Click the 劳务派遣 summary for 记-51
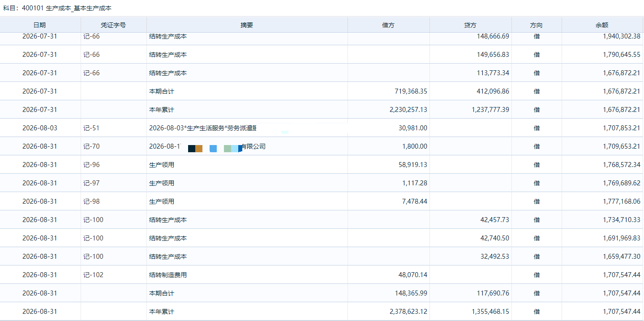This screenshot has height=321, width=644. pyautogui.click(x=203, y=128)
